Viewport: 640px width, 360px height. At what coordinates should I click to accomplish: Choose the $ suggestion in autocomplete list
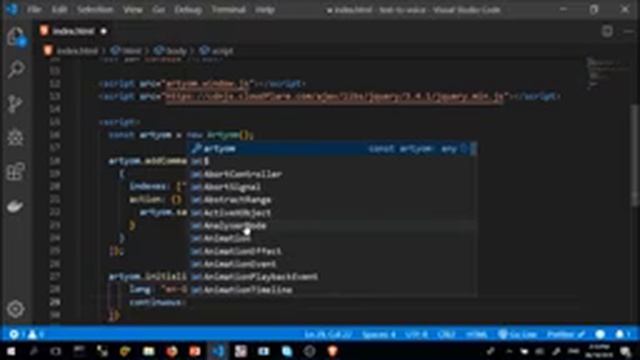pyautogui.click(x=331, y=161)
